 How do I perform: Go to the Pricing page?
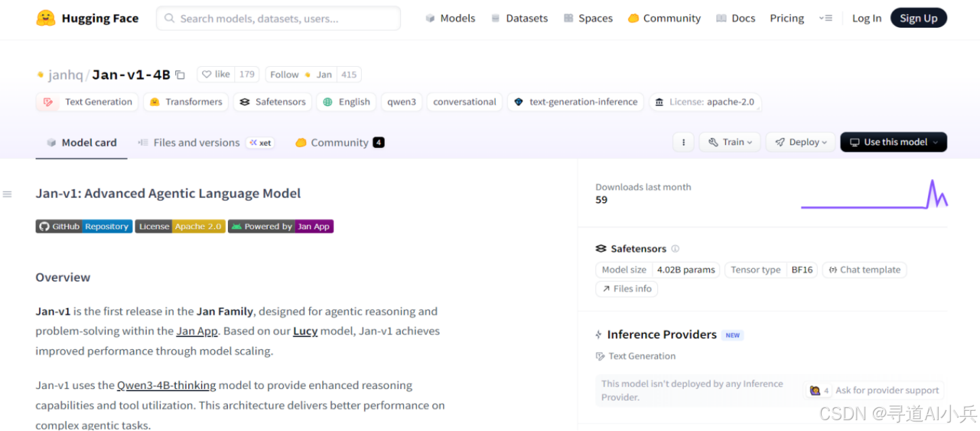[x=787, y=18]
